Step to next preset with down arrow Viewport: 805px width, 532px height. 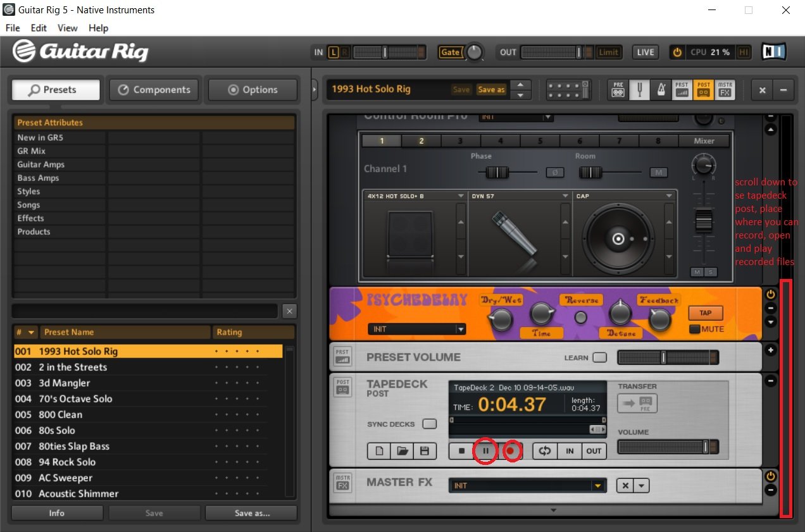coord(520,95)
